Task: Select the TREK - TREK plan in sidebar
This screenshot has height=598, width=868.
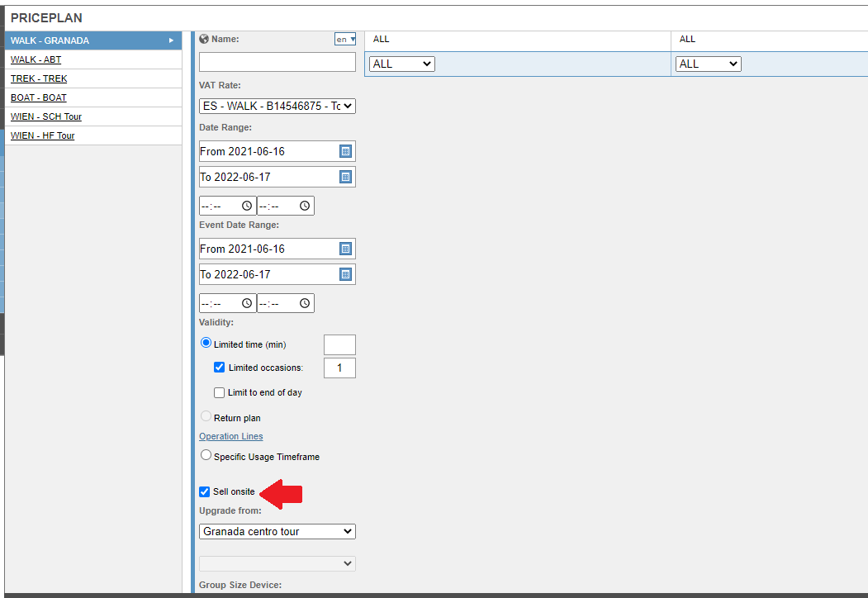Action: coord(38,78)
